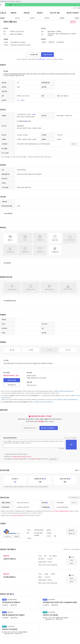Click the 홈페이지 button in 기업정보
This screenshot has height=644, width=80.
71,530
